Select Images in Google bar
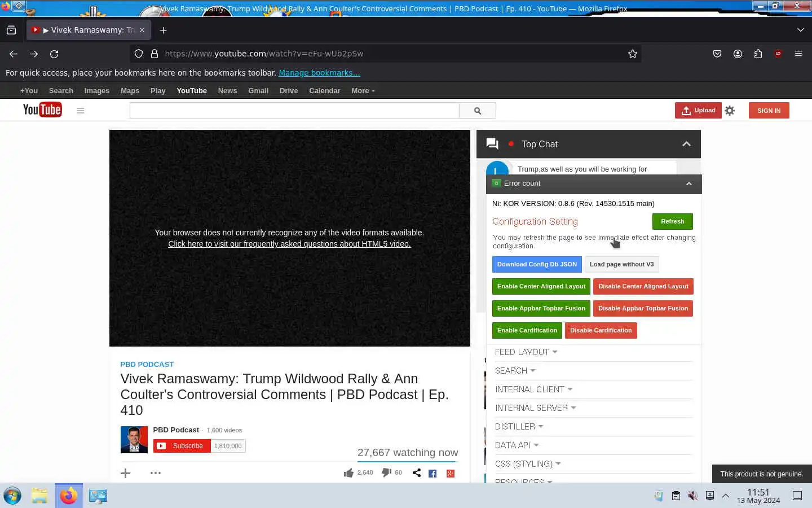 click(97, 91)
